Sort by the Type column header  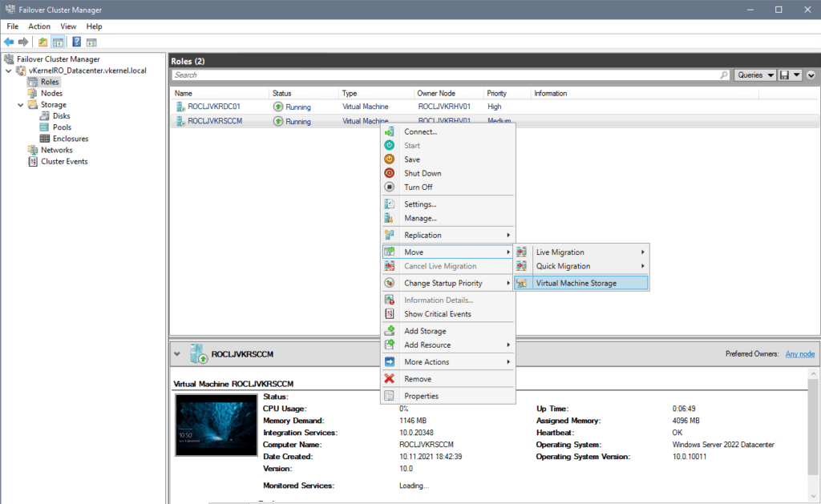pos(376,93)
